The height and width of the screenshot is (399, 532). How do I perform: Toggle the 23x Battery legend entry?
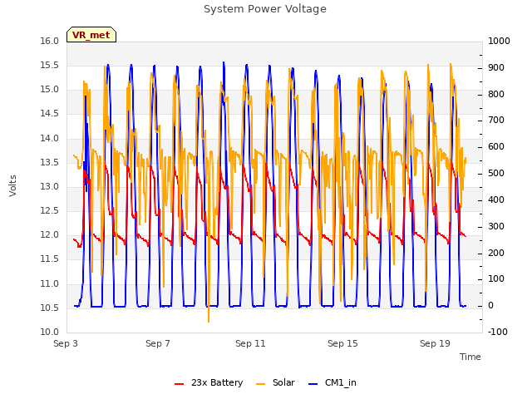pos(209,382)
